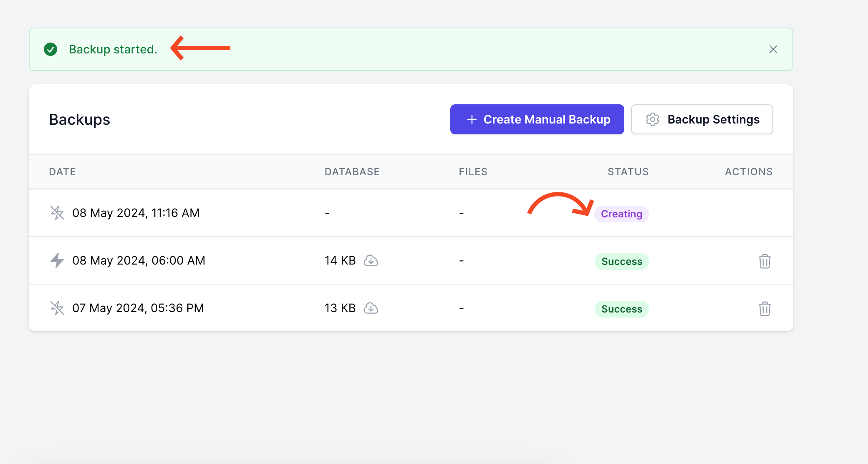
Task: Download the 14 KB database backup
Action: [x=371, y=261]
